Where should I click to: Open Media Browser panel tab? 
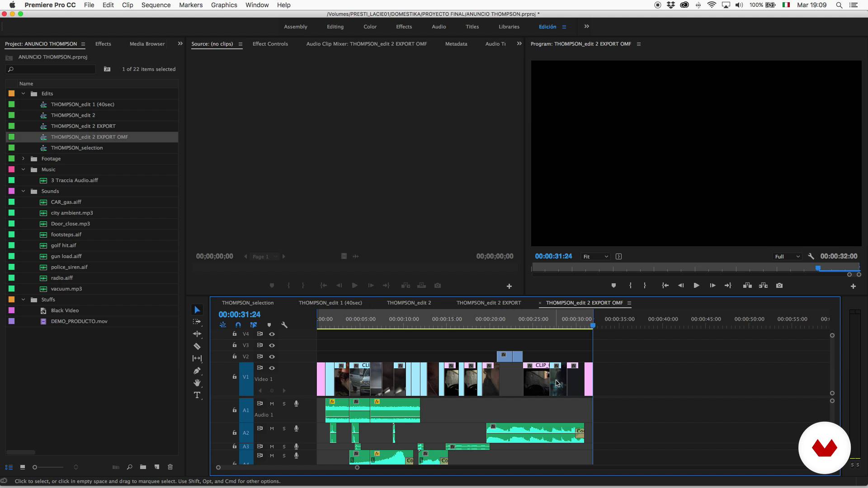click(147, 44)
